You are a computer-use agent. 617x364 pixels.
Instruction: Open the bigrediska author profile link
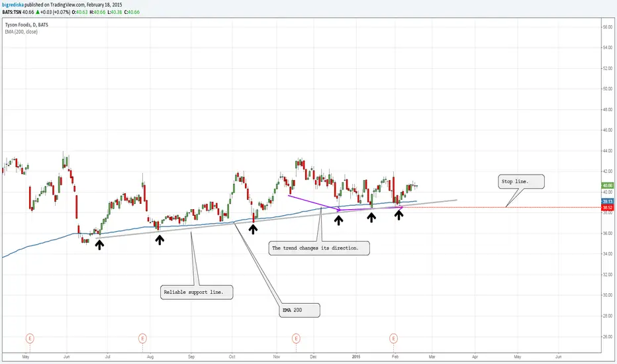[x=13, y=5]
